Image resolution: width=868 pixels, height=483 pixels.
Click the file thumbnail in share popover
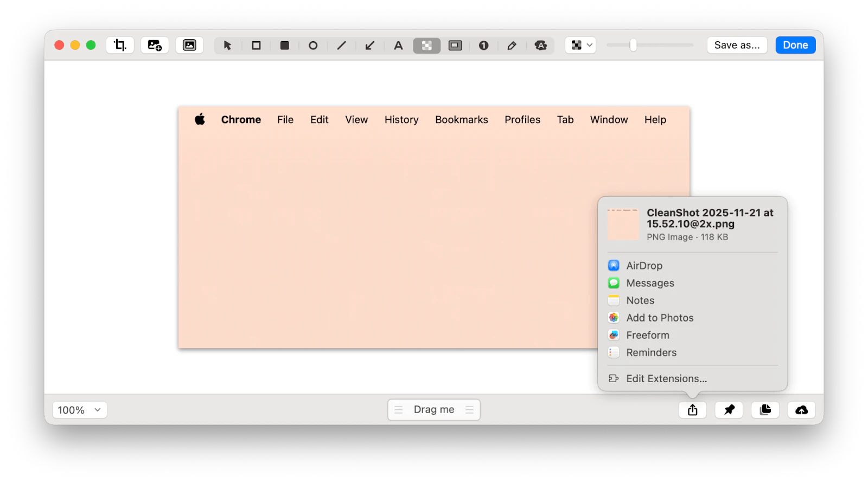click(623, 224)
